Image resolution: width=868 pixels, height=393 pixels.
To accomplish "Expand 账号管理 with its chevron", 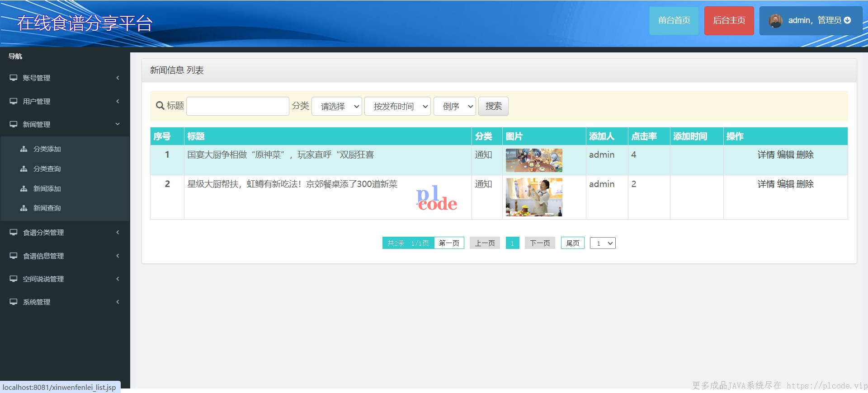I will click(x=118, y=78).
